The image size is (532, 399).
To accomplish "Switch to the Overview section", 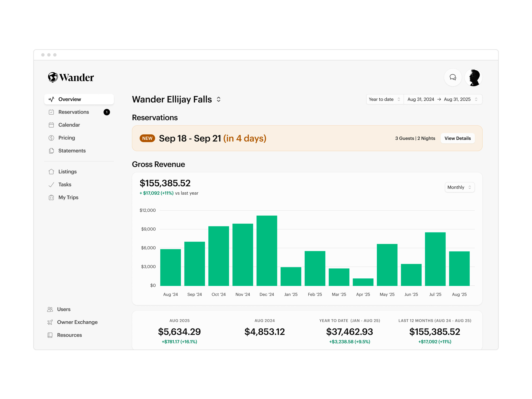I will (70, 99).
